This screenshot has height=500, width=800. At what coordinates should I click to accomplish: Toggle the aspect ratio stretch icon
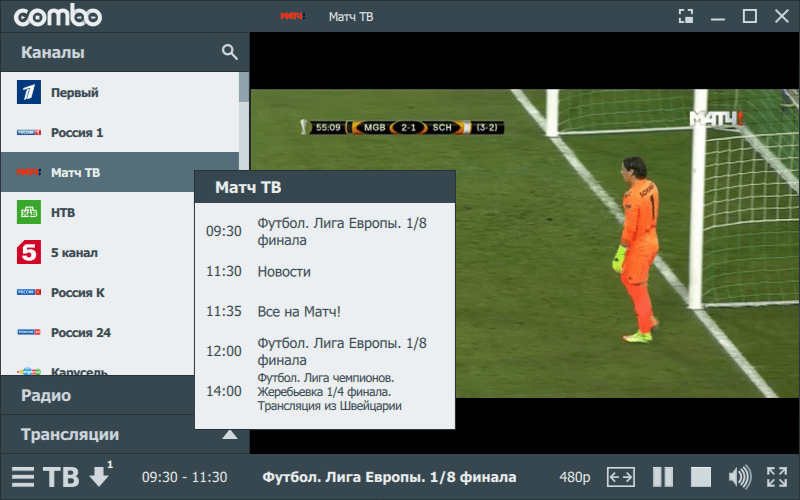click(620, 478)
